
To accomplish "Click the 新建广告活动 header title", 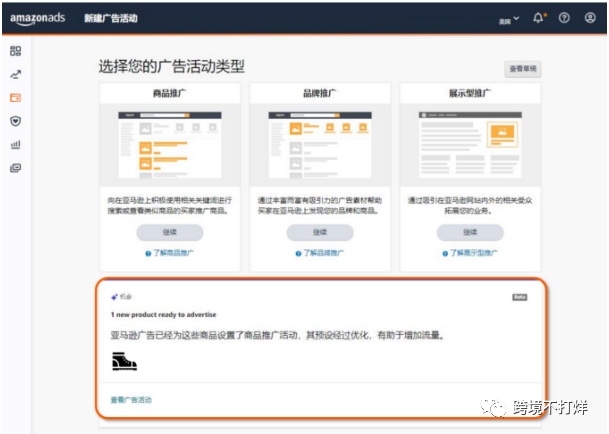I will 111,18.
